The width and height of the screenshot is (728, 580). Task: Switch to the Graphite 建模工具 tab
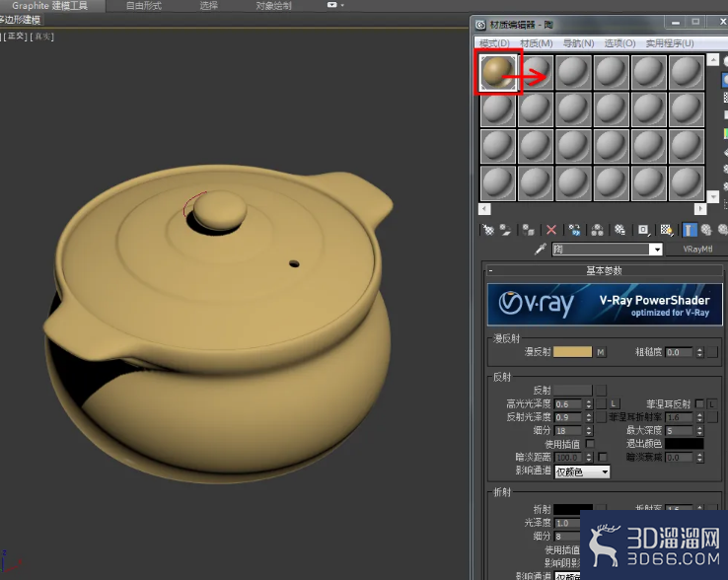49,6
